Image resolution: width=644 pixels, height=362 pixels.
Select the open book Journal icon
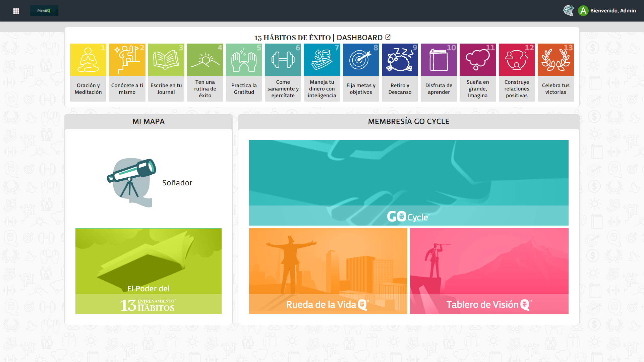point(166,60)
